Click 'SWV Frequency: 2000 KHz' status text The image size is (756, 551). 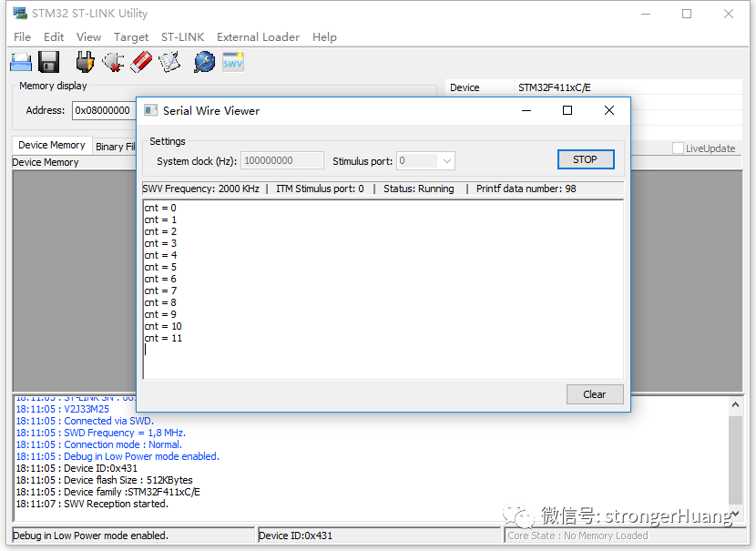pos(200,189)
